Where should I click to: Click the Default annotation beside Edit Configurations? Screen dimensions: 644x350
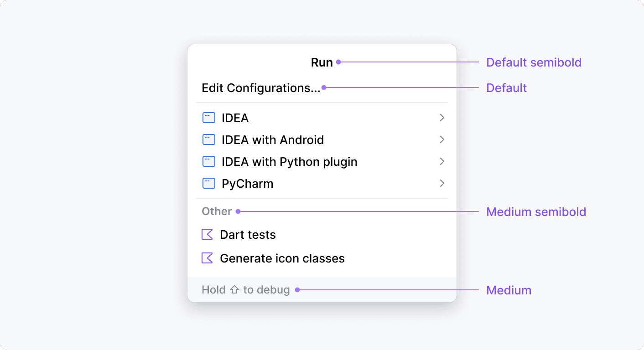[506, 88]
